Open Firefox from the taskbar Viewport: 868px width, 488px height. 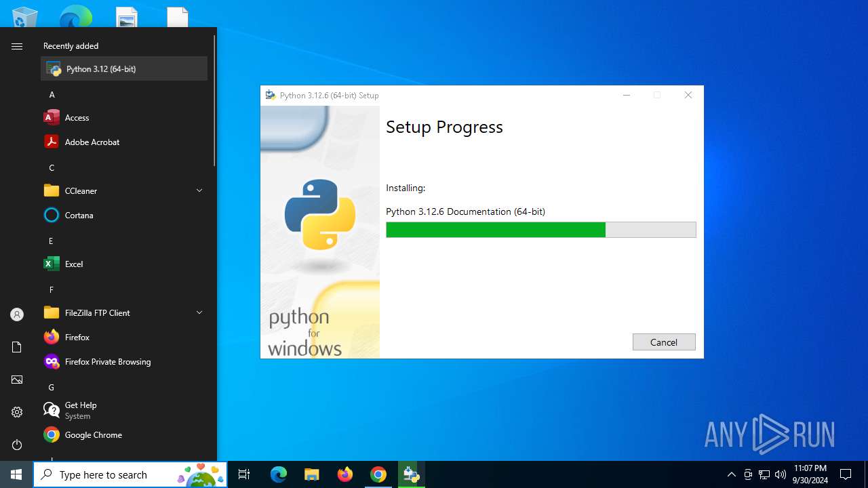point(345,474)
